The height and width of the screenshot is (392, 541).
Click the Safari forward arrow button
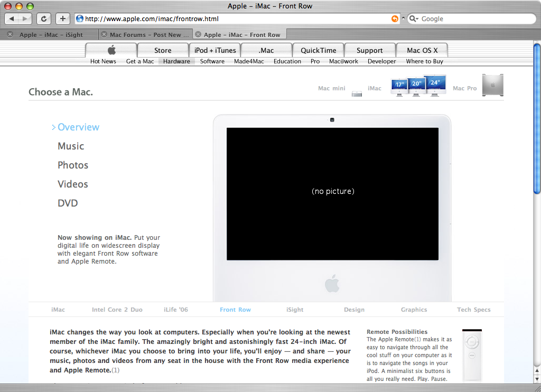pyautogui.click(x=25, y=18)
